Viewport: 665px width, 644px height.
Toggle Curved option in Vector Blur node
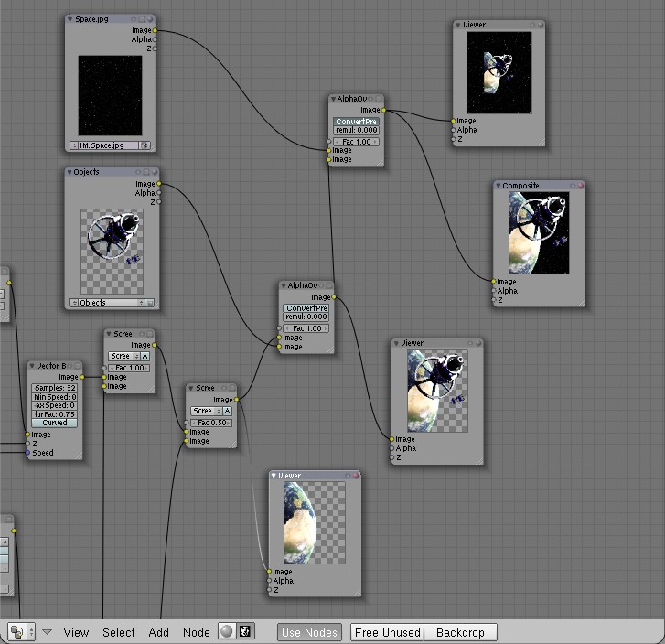click(54, 423)
